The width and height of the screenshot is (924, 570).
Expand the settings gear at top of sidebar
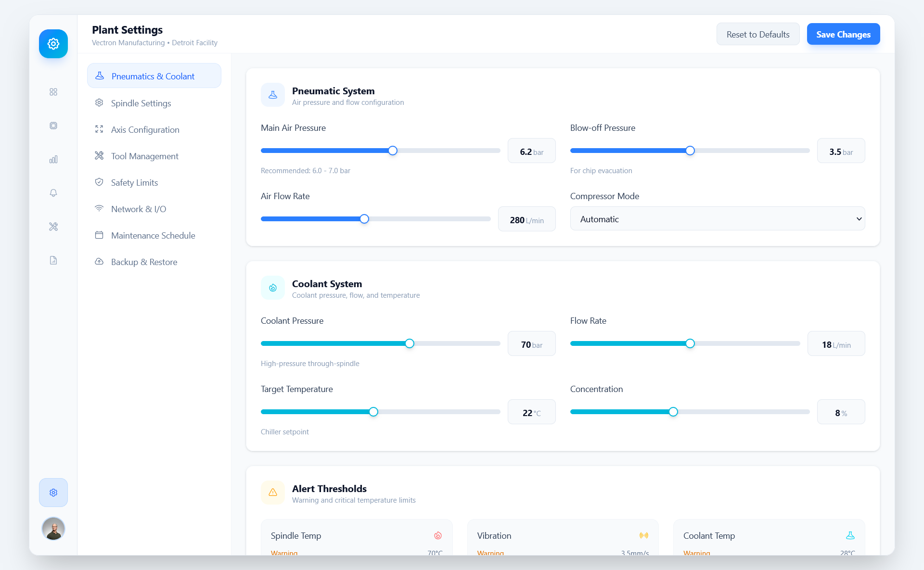click(53, 43)
